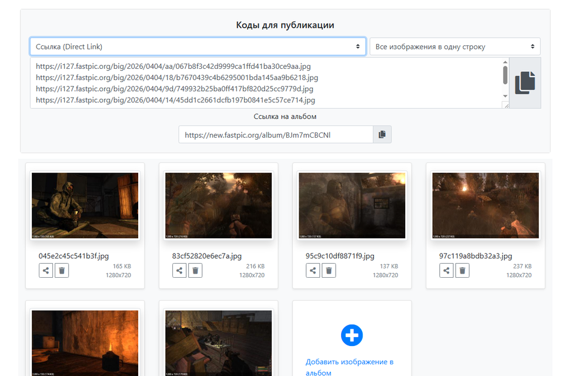This screenshot has width=588, height=376.
Task: Click the blue plus add-image icon
Action: 352,335
